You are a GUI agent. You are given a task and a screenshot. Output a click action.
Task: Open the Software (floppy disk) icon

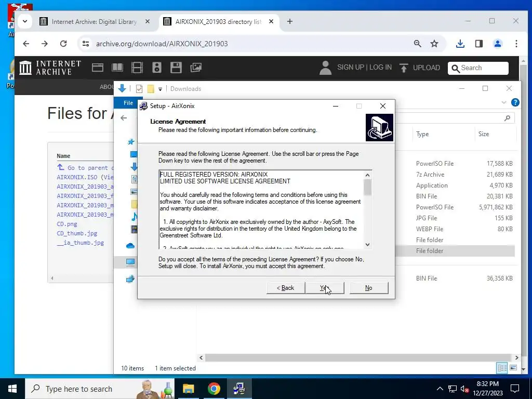pyautogui.click(x=176, y=68)
